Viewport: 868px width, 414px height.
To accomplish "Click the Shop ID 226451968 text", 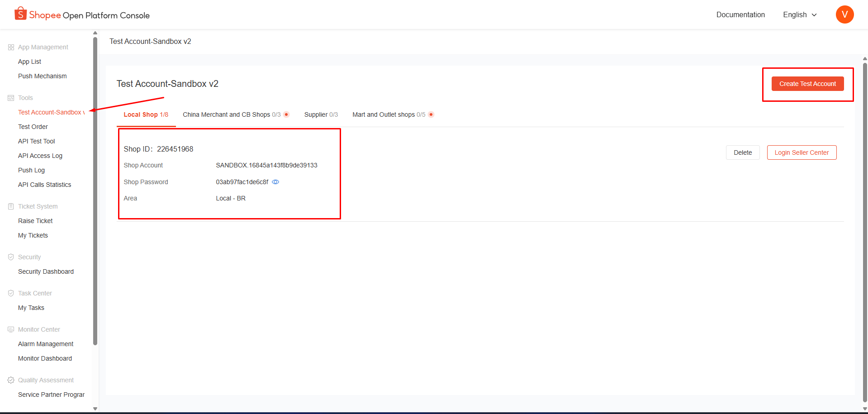I will 158,149.
